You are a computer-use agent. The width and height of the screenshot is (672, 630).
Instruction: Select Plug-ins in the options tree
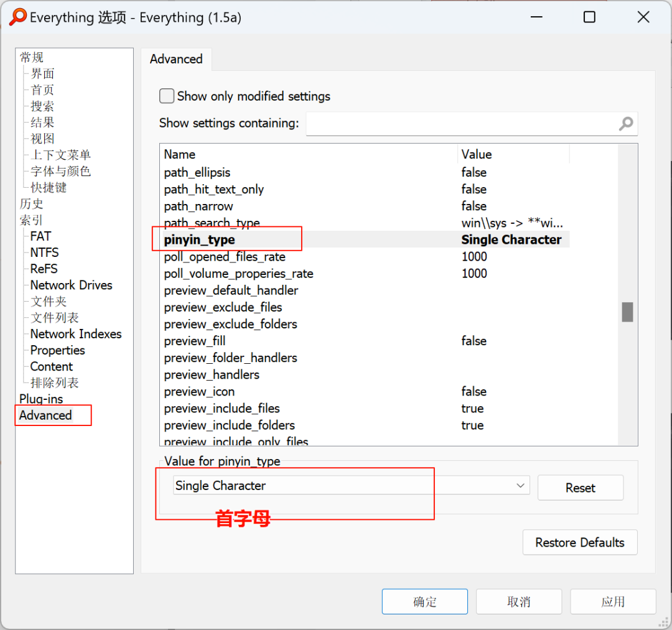pyautogui.click(x=41, y=399)
